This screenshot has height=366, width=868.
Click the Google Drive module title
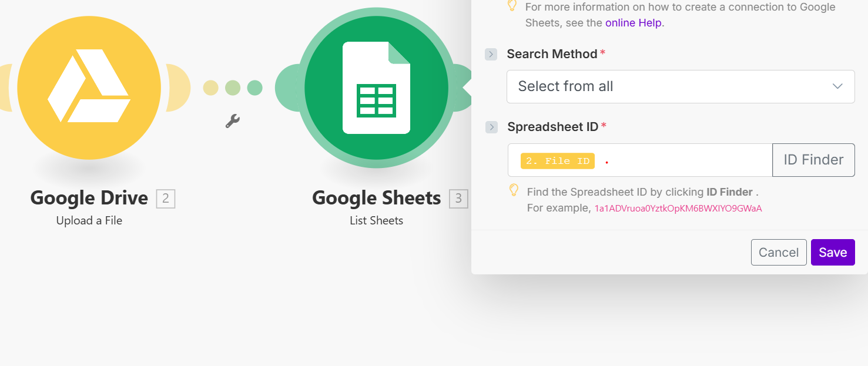point(89,198)
